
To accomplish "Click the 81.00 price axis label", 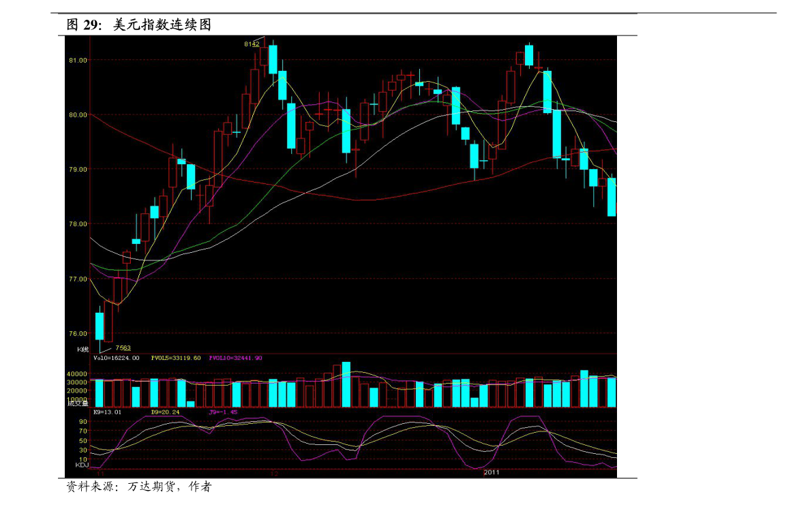I will click(78, 60).
